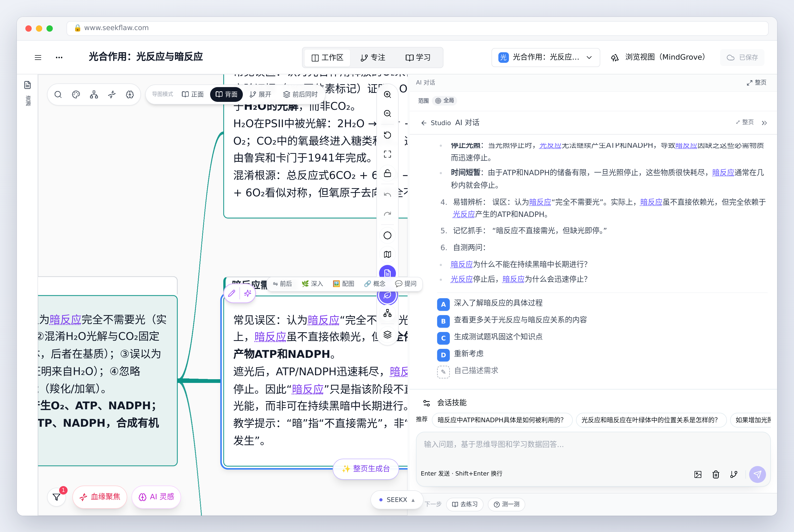
Task: Attach an image to the chat input
Action: [698, 474]
